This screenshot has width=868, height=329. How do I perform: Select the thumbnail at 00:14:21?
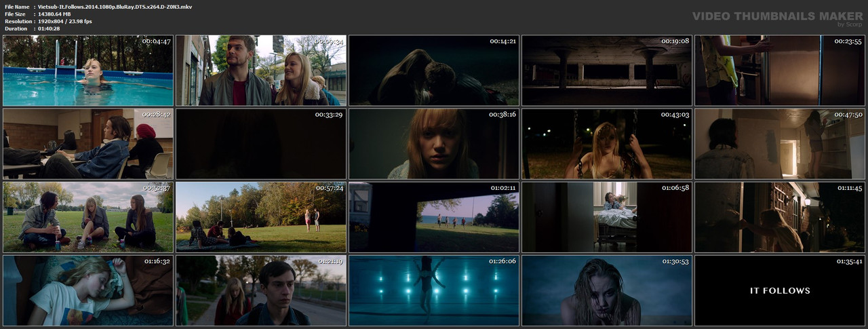point(434,71)
